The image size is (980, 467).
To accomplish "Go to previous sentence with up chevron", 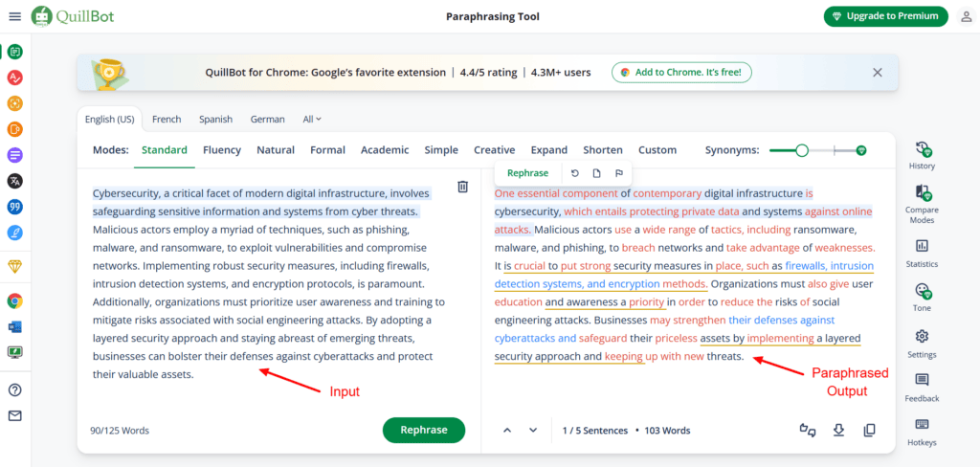I will (507, 430).
